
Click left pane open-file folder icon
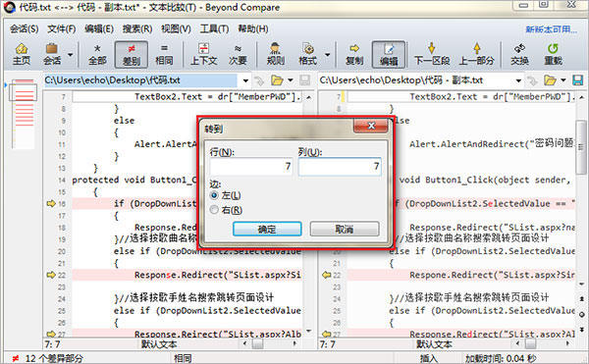(x=277, y=80)
